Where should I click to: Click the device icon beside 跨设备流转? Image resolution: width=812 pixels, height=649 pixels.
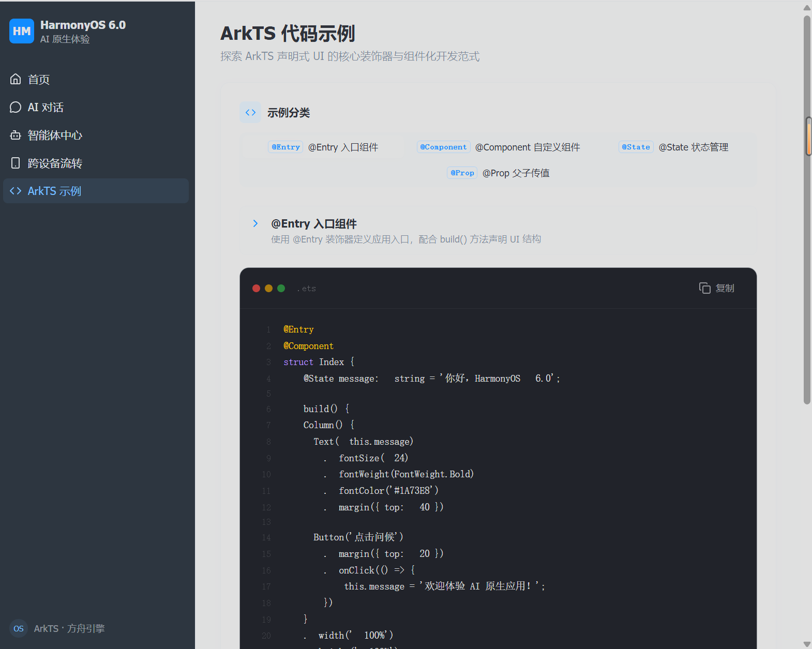(16, 163)
